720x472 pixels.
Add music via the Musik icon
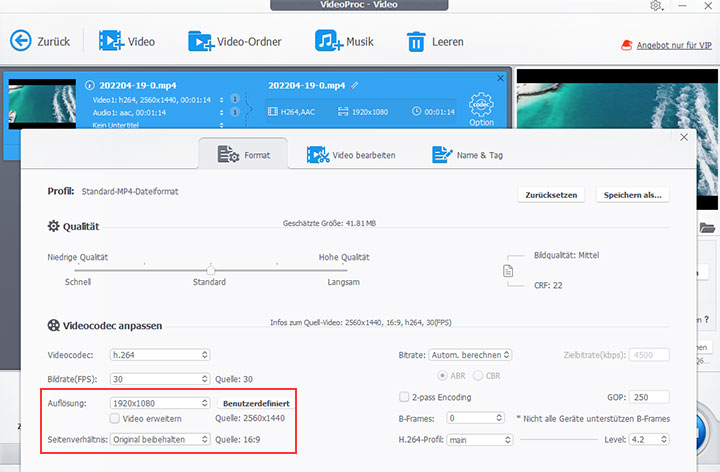(x=328, y=41)
